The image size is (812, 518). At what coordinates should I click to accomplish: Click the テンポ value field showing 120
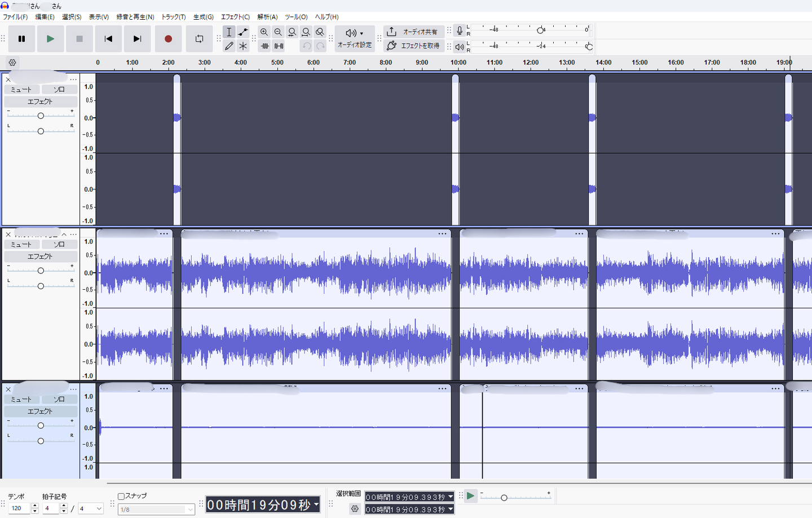click(19, 508)
